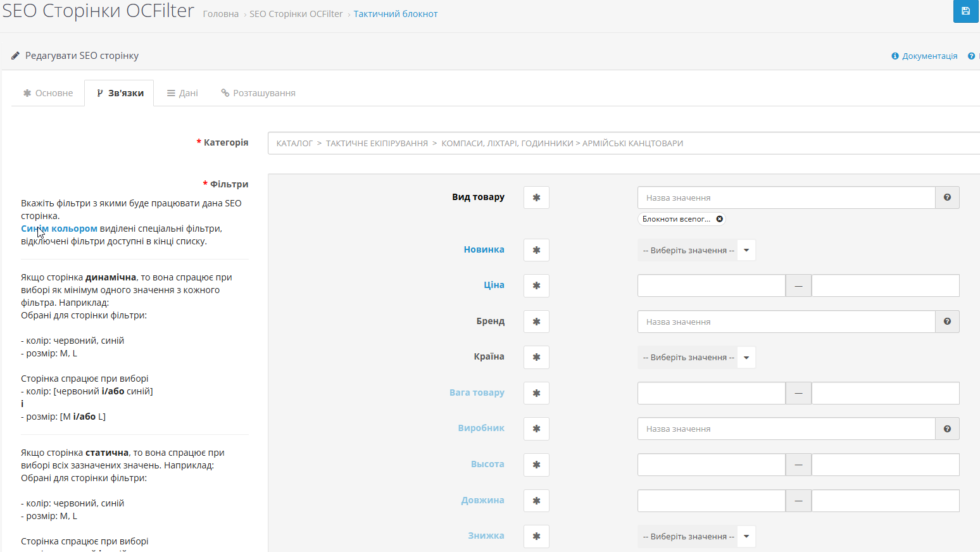Toggle asterisk button for Висота filter
980x552 pixels.
tap(536, 465)
